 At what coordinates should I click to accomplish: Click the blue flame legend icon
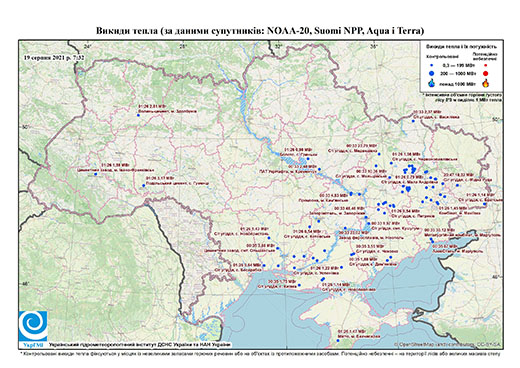pyautogui.click(x=432, y=83)
